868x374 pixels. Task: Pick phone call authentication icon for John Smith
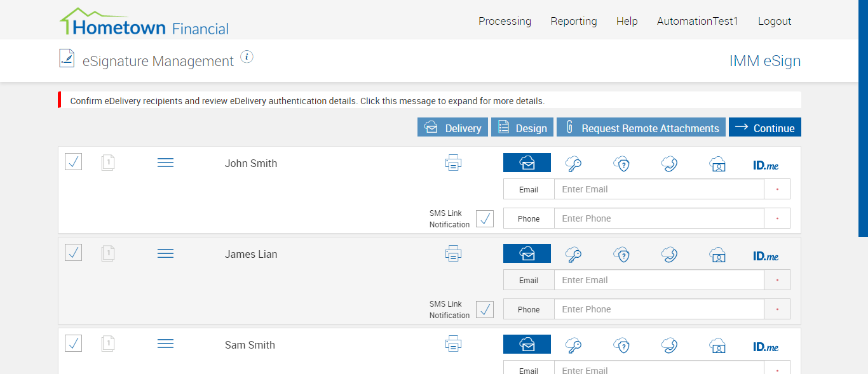click(x=669, y=164)
